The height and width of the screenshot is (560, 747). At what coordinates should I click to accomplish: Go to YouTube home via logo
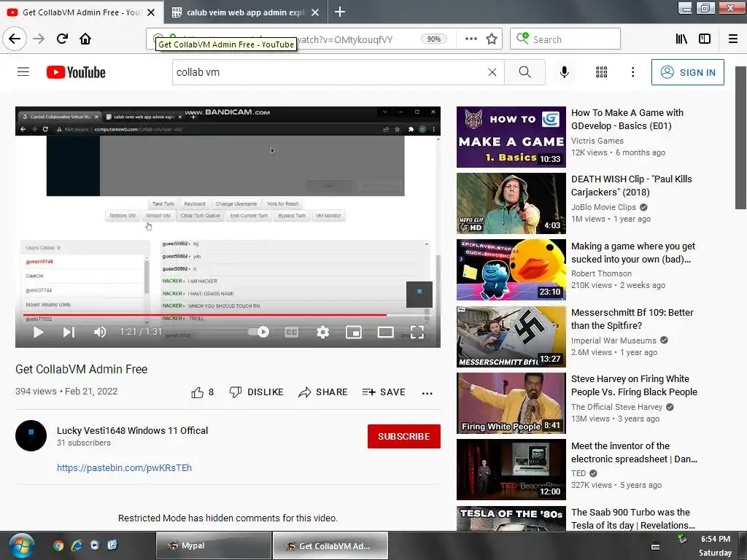point(76,72)
